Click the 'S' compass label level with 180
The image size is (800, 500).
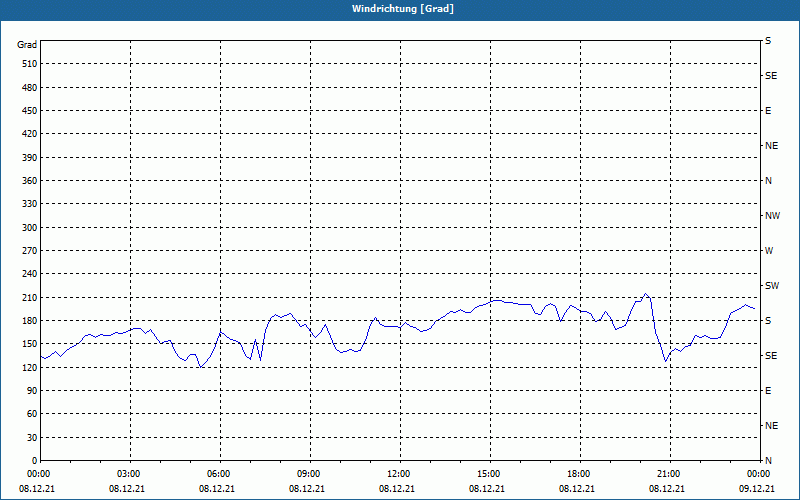[768, 321]
